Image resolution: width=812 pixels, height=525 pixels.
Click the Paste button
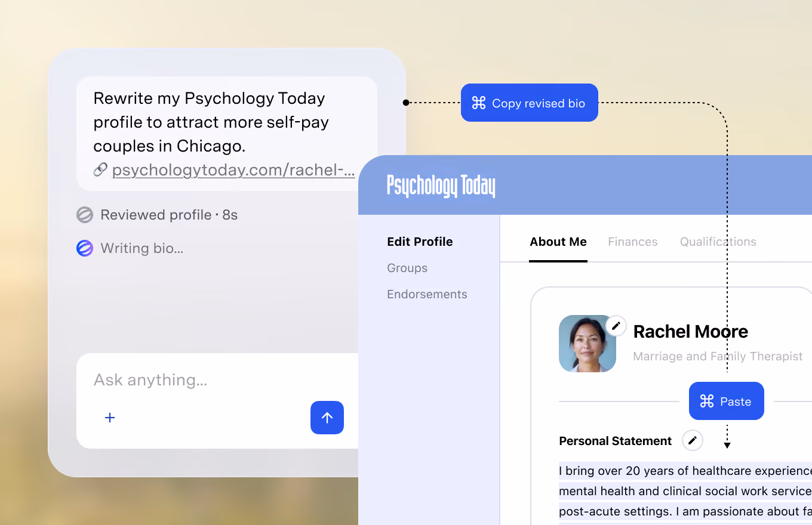pyautogui.click(x=727, y=401)
